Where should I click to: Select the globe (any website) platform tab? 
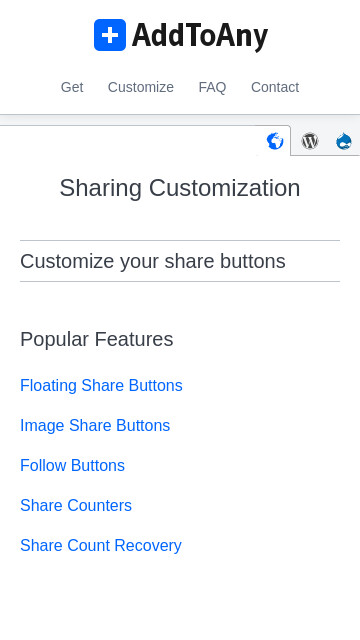click(x=275, y=141)
